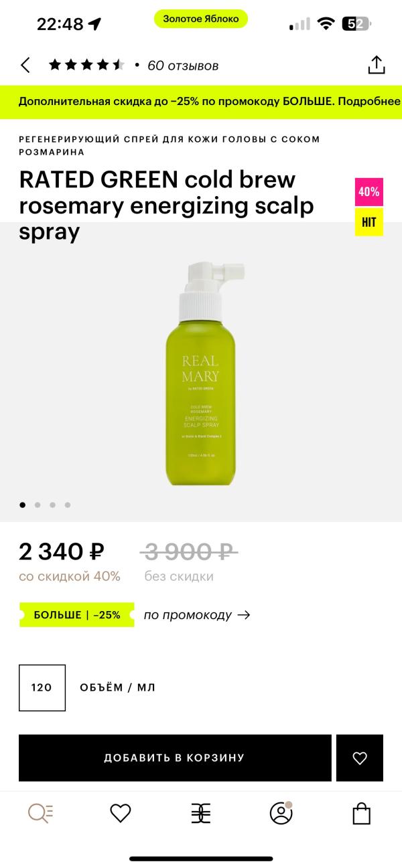Open the star rating summary
This screenshot has width=402, height=868.
coord(86,65)
